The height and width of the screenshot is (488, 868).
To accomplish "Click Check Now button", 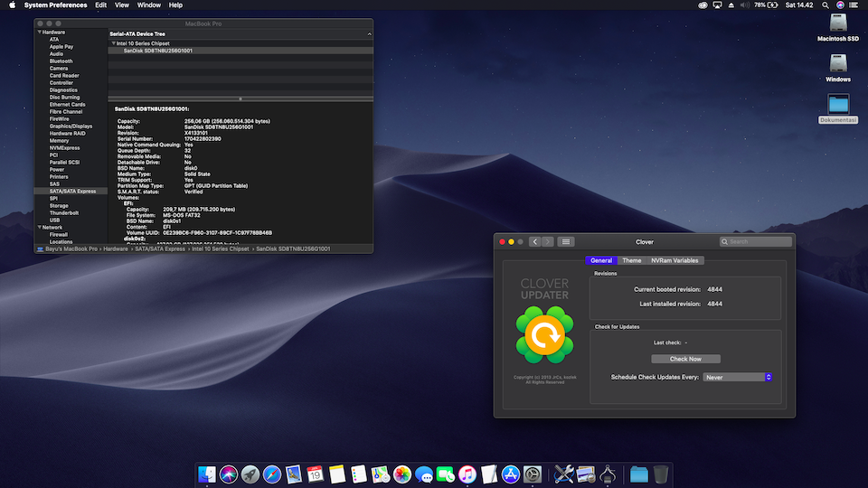I will 685,359.
